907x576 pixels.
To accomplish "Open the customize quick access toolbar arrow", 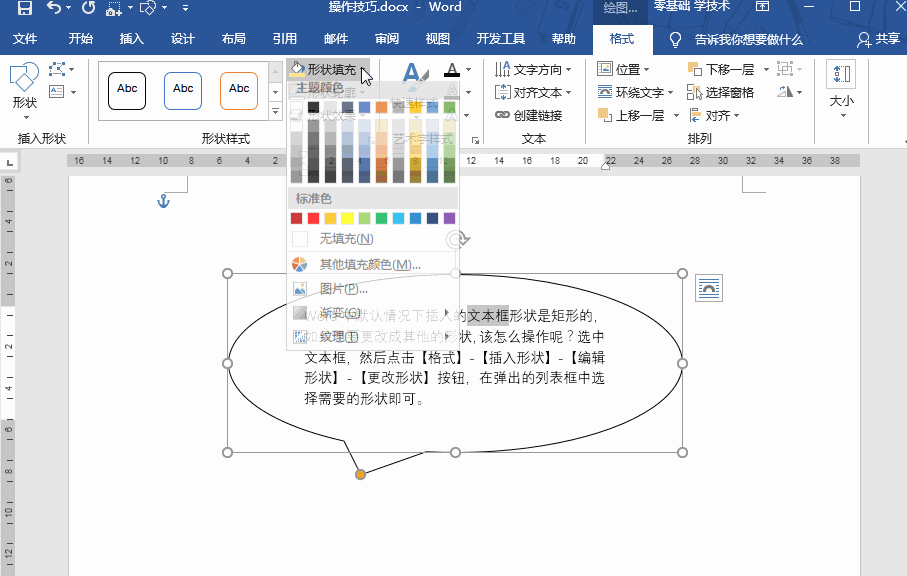I will point(185,8).
